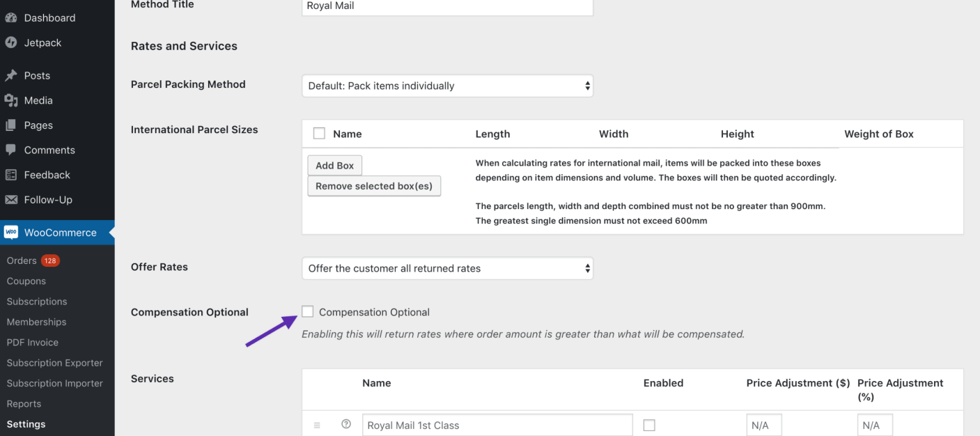Screen dimensions: 980x436
Task: Click the Add Box button
Action: (x=334, y=165)
